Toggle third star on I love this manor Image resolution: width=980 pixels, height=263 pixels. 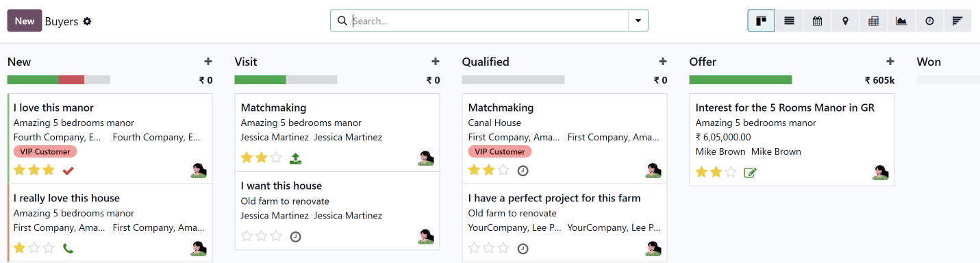[49, 170]
